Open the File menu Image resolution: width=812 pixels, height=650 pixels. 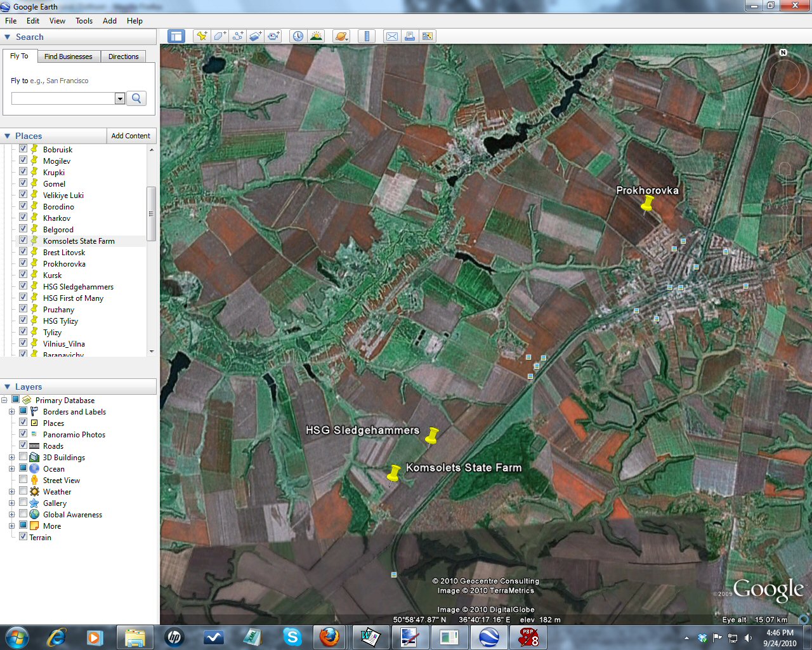[x=11, y=21]
